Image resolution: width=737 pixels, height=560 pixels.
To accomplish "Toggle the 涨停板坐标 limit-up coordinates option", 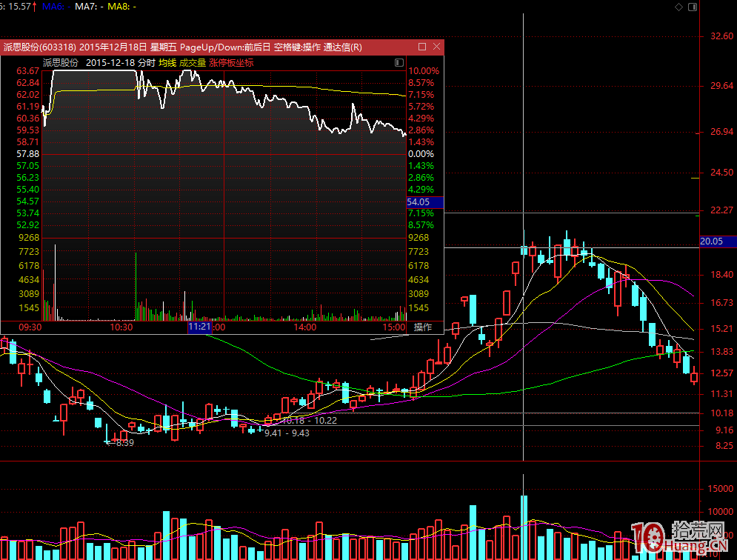I will (231, 63).
